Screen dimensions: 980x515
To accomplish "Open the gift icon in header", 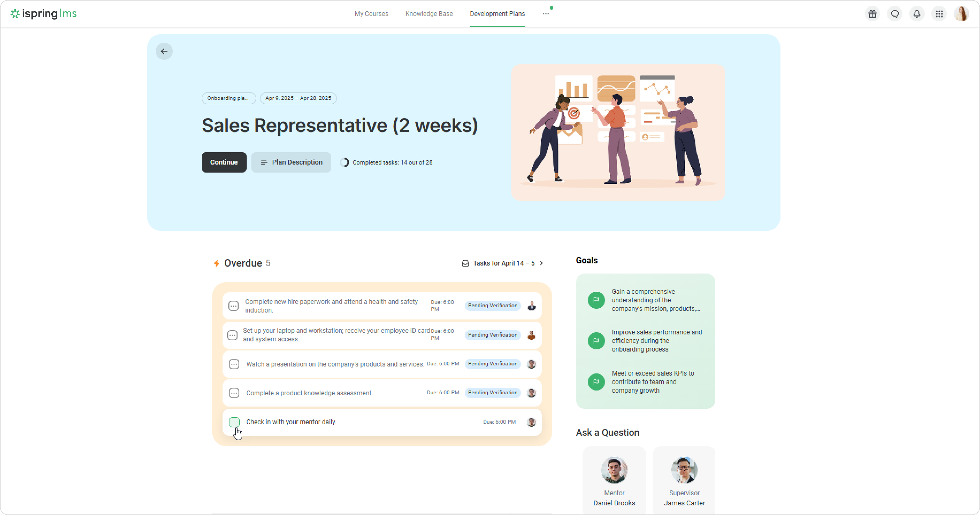I will (x=872, y=14).
